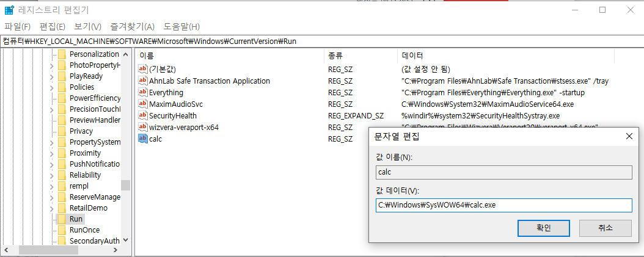Image resolution: width=644 pixels, height=257 pixels.
Task: Select the SecondaryAuth folder icon
Action: click(x=62, y=241)
